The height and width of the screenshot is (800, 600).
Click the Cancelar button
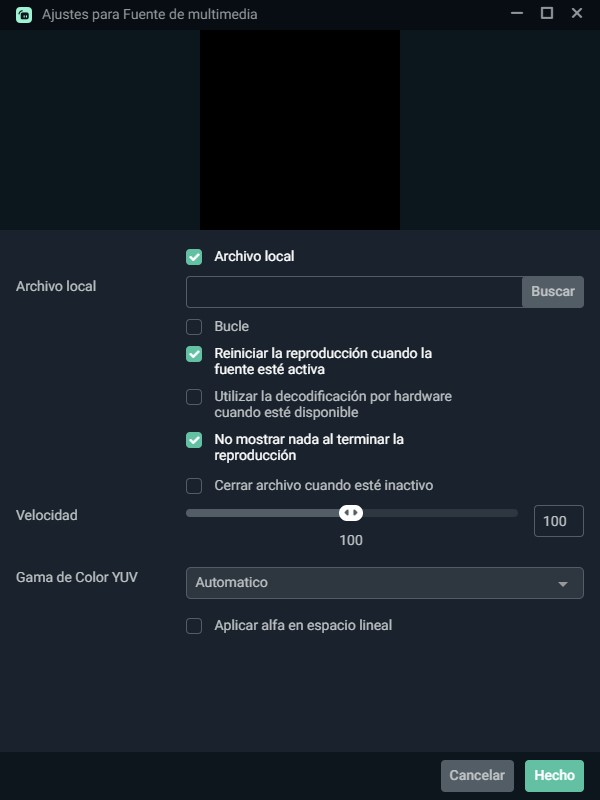click(477, 776)
